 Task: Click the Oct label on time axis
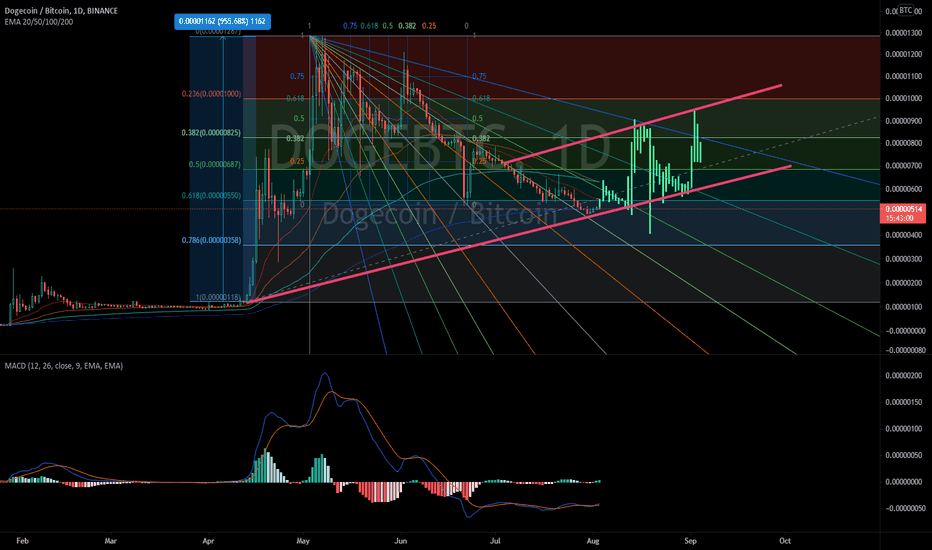pos(785,541)
